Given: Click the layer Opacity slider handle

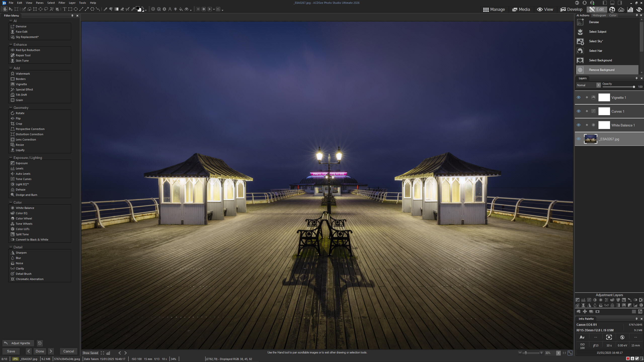Looking at the screenshot, I should (x=634, y=87).
